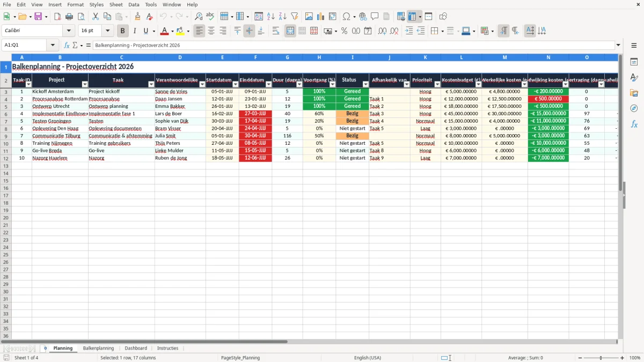This screenshot has width=644, height=362.
Task: Open sidebar Properties panel icon
Action: point(634,62)
